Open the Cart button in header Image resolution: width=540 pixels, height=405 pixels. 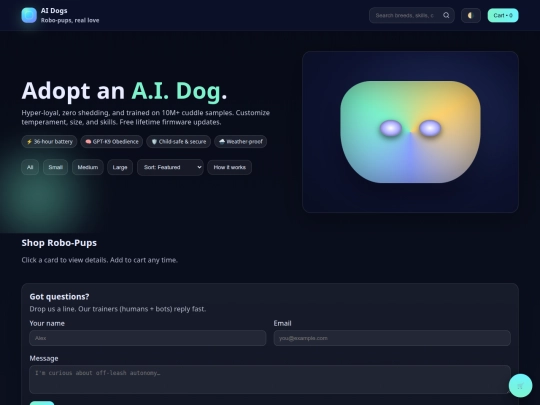click(503, 15)
